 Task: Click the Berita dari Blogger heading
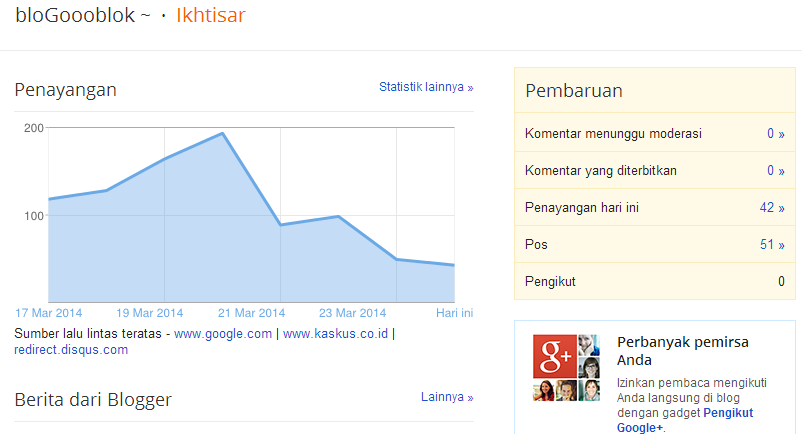pos(93,399)
